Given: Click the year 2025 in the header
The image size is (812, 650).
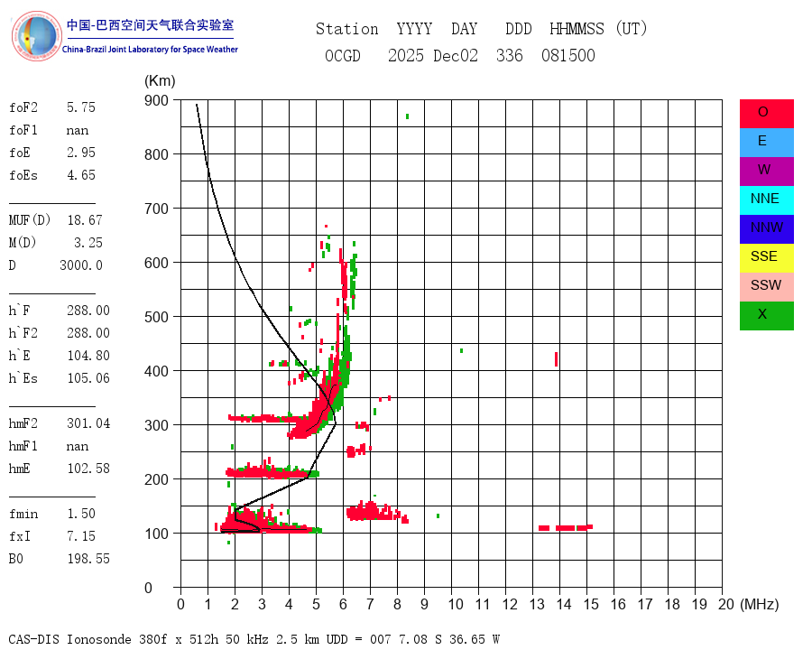Looking at the screenshot, I should pos(406,55).
